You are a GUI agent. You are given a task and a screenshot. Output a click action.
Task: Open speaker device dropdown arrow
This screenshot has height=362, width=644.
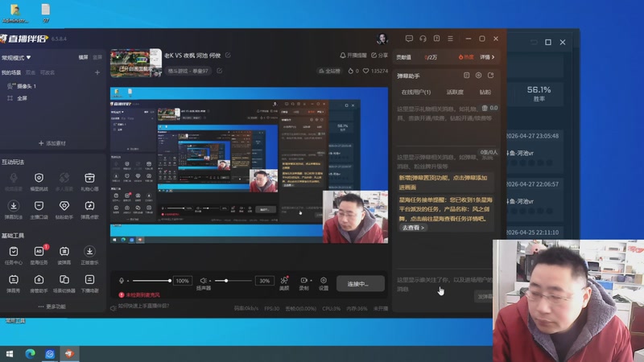pyautogui.click(x=210, y=281)
